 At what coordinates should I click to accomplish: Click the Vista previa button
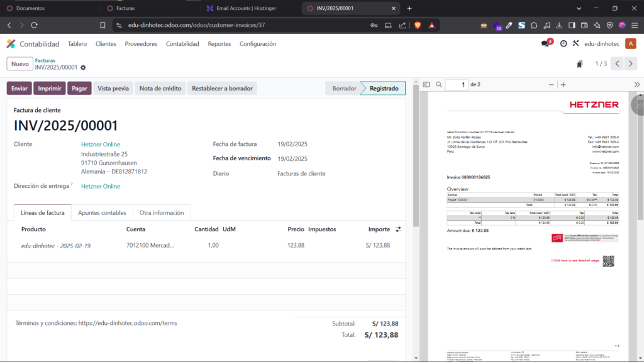pyautogui.click(x=113, y=88)
